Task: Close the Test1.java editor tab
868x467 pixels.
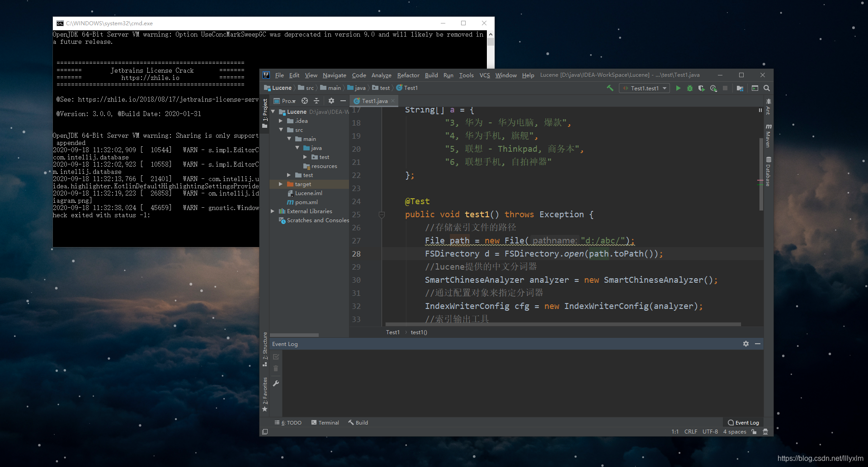Action: [x=393, y=101]
